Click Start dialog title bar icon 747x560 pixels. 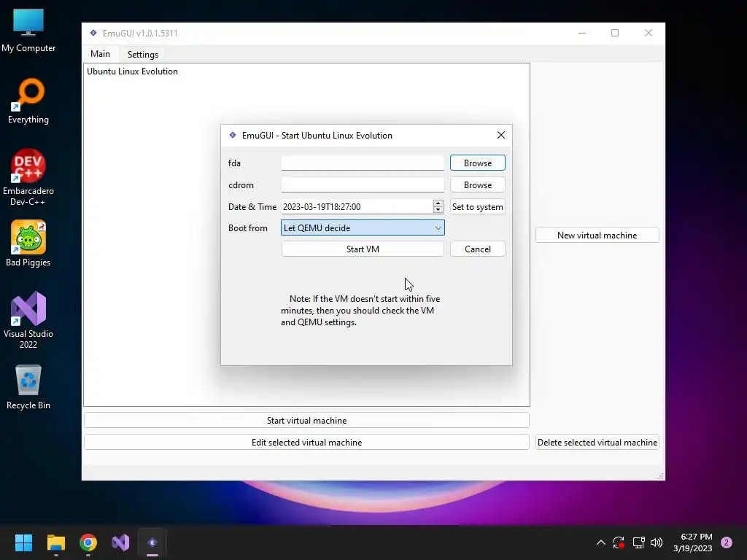[x=233, y=135]
